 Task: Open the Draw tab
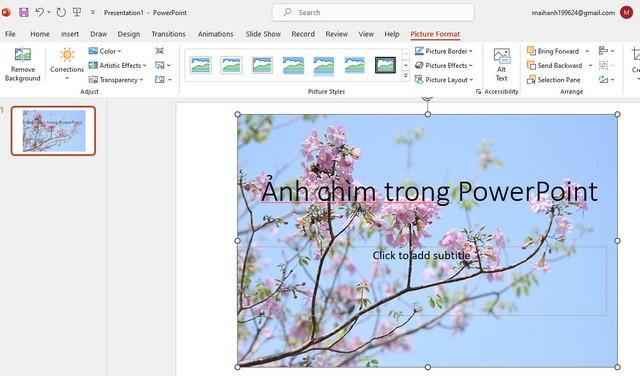click(98, 34)
